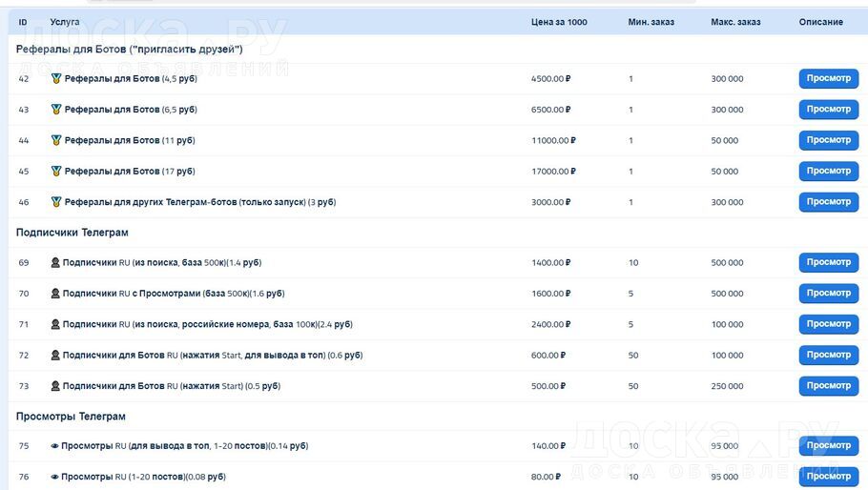Click Просмотры RU (1-20 постов)(0.08 руб) name

coord(143,477)
